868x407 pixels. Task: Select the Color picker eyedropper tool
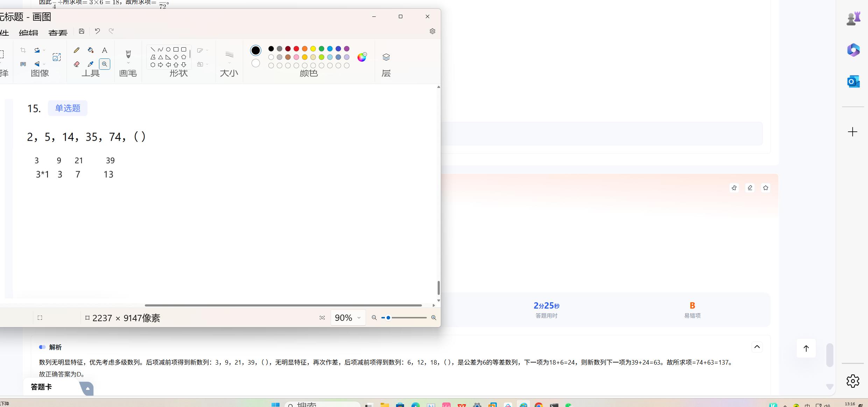point(91,64)
